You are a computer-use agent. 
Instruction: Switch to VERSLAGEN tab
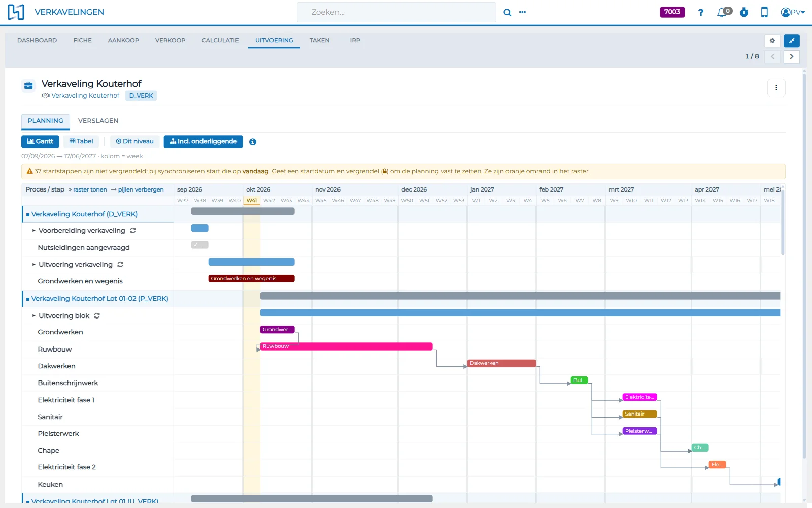[98, 121]
